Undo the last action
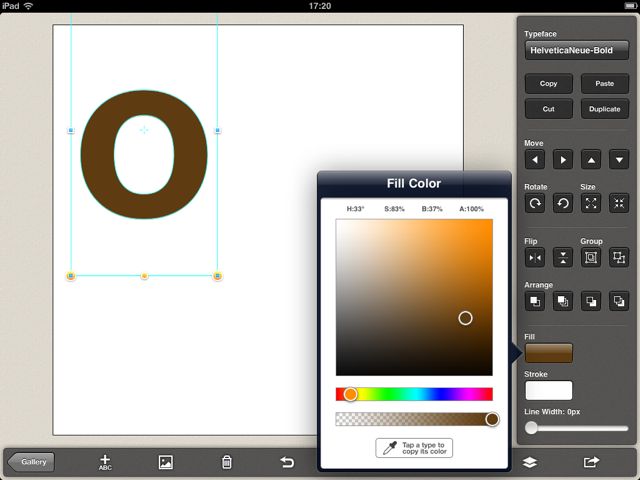640x480 pixels. click(287, 462)
